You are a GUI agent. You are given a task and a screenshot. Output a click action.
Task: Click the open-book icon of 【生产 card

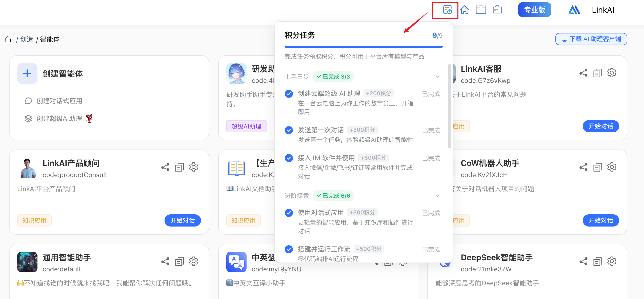pyautogui.click(x=236, y=168)
